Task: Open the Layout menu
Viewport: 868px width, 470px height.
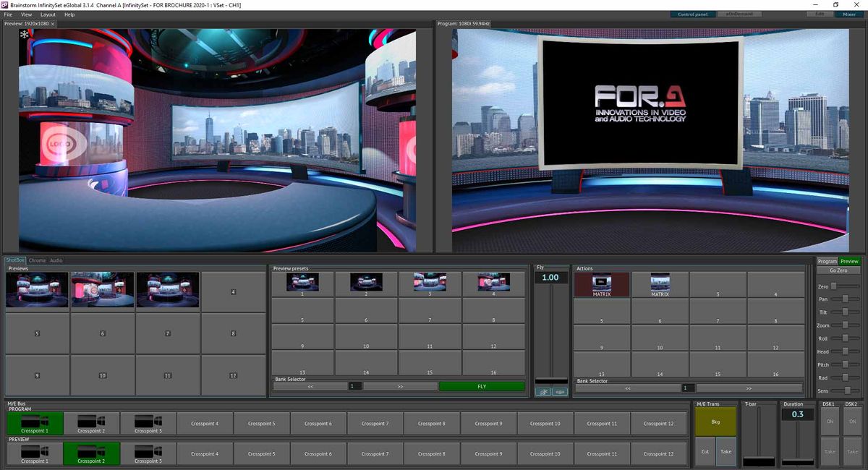Action: click(48, 14)
